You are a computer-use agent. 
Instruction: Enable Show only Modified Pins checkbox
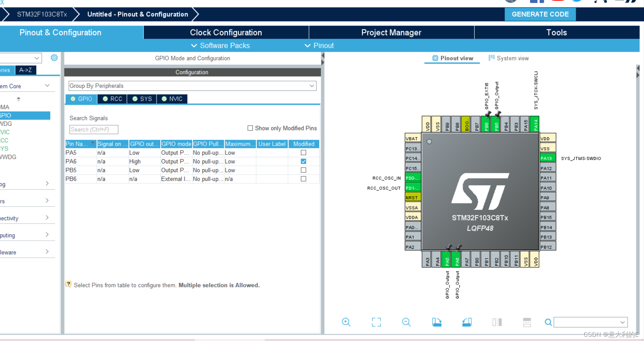(x=250, y=128)
